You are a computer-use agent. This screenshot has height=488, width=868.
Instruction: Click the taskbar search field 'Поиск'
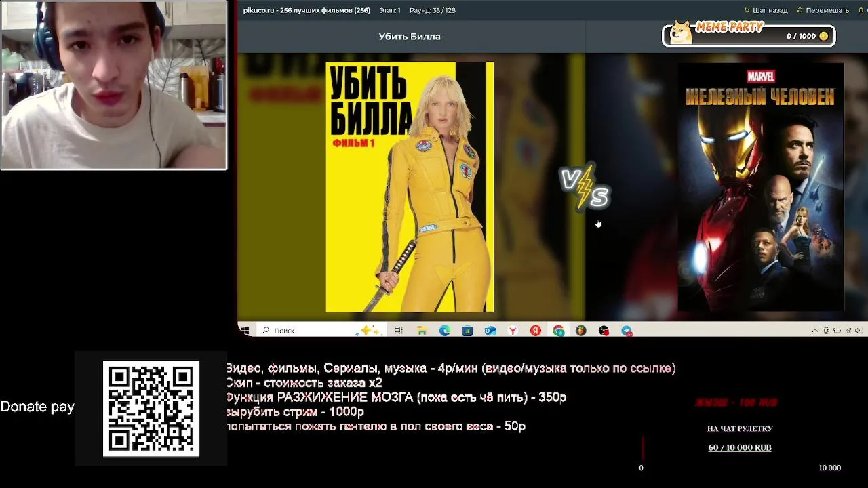click(x=321, y=330)
